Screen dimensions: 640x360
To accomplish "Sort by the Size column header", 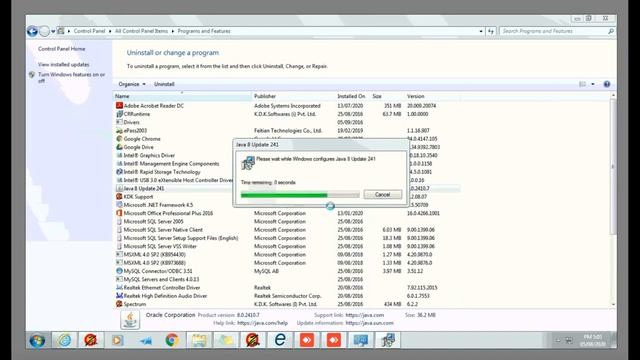I will (x=387, y=96).
